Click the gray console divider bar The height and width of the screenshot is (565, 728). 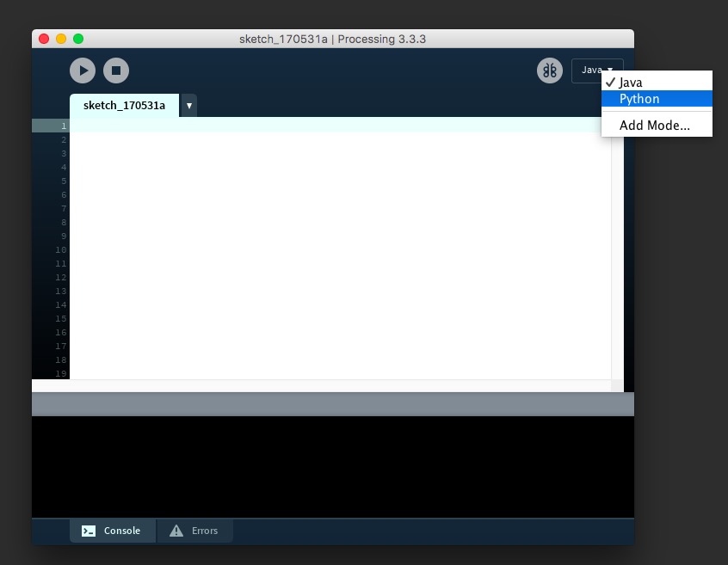pyautogui.click(x=332, y=404)
